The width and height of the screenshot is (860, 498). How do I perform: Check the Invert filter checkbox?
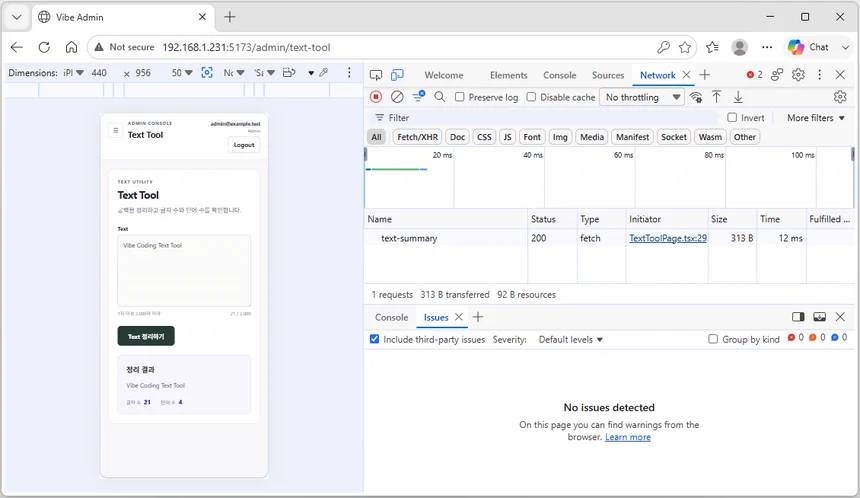(x=732, y=117)
